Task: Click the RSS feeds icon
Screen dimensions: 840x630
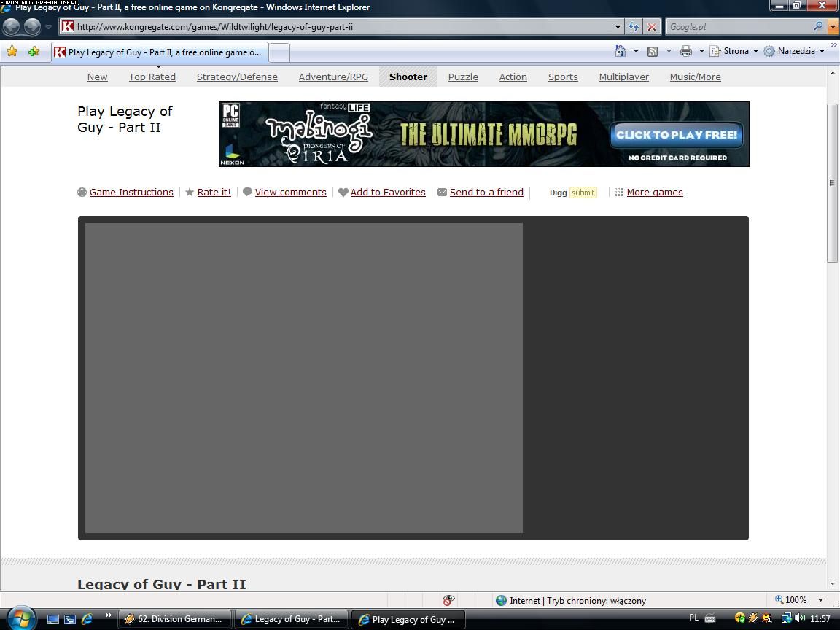Action: coord(653,51)
